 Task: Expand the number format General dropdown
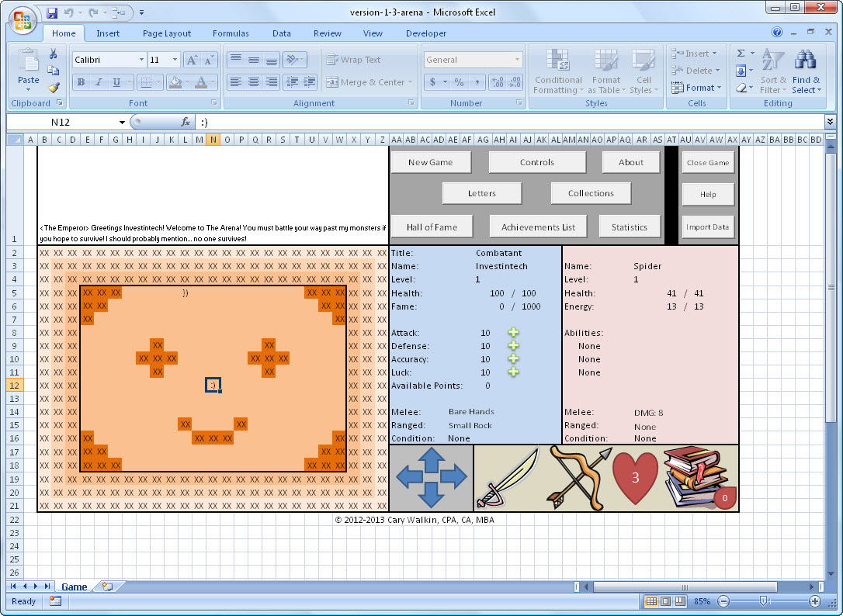(517, 60)
